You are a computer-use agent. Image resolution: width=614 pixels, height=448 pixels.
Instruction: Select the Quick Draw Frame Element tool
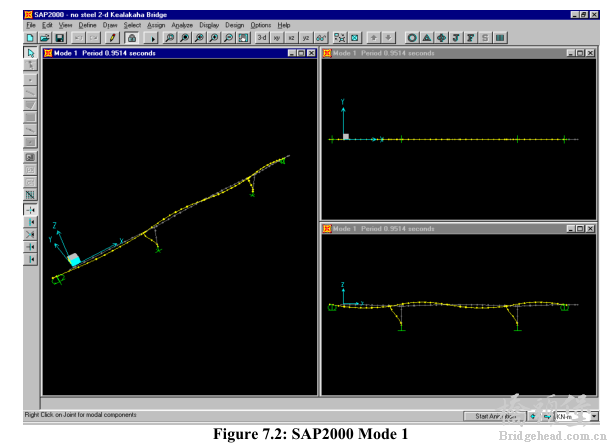[x=31, y=130]
